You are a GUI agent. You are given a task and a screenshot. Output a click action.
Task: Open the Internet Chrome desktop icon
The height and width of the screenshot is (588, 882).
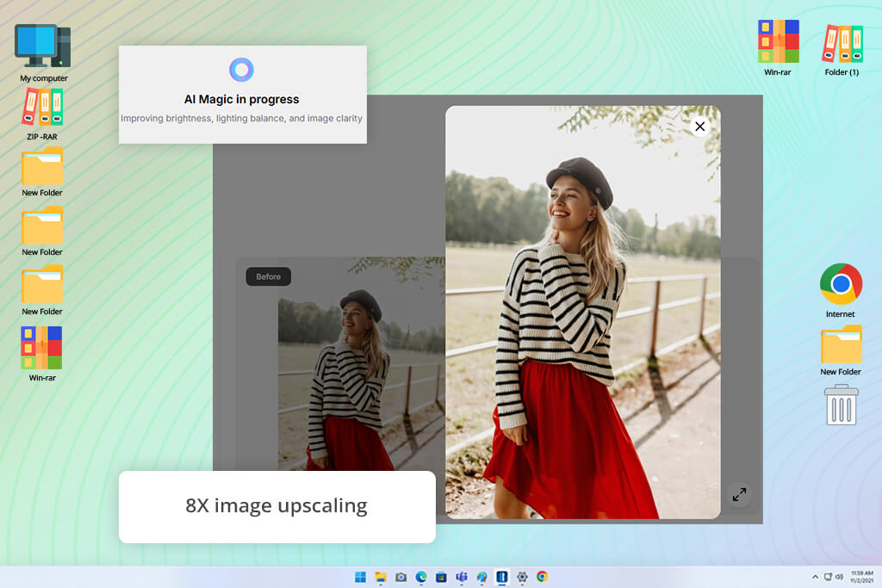[x=841, y=290]
